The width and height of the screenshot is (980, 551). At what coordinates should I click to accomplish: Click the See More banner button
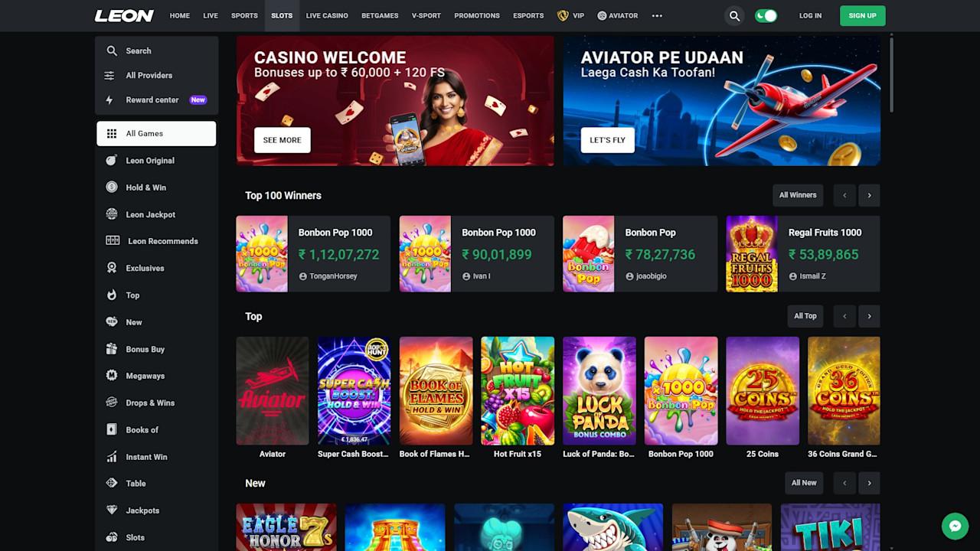pos(282,140)
